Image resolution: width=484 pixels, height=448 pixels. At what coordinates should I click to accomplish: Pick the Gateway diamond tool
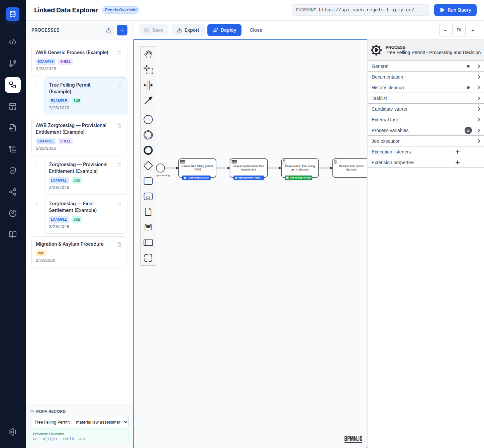[x=148, y=165]
